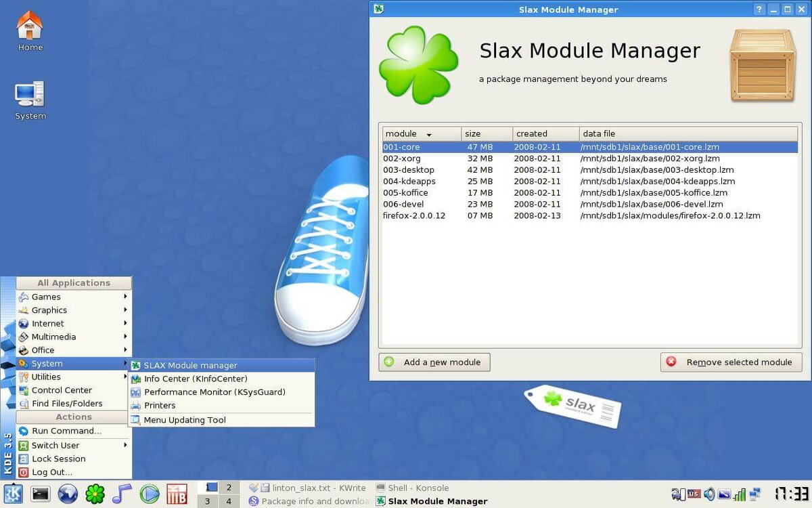Open the KDE K menu button
The width and height of the screenshot is (812, 508).
(13, 494)
